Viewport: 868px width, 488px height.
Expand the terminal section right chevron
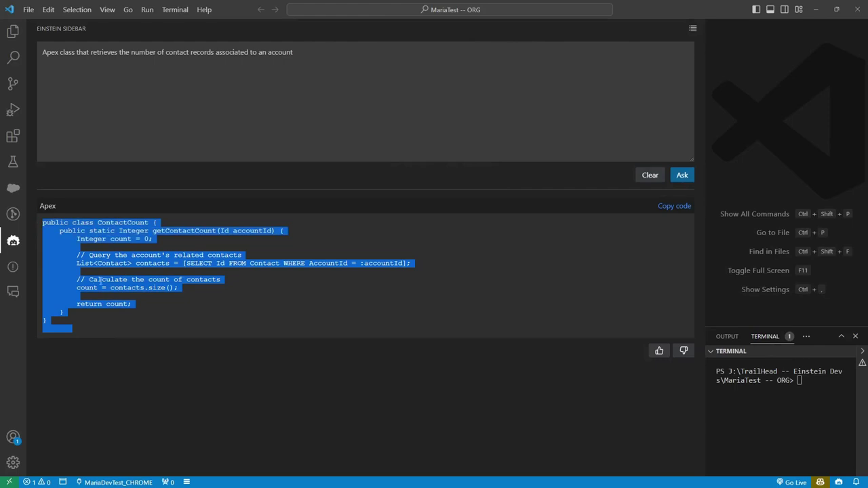coord(863,351)
